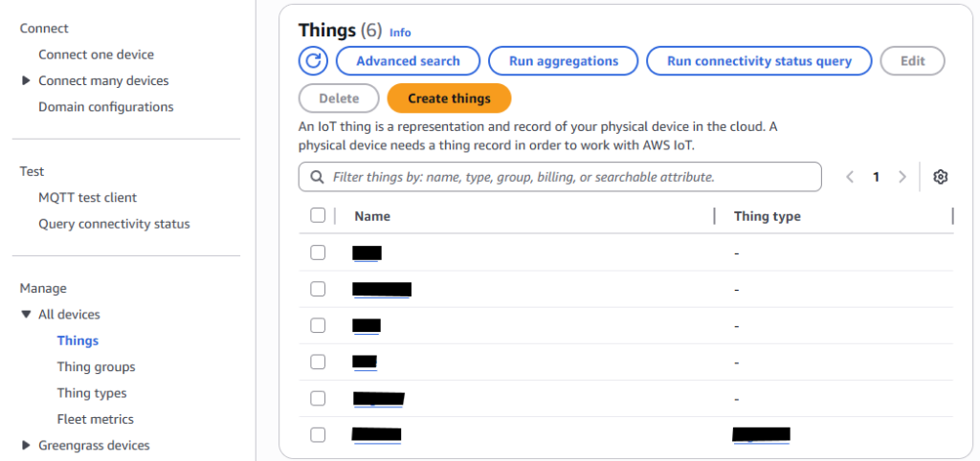Open Thing groups in sidebar
Image resolution: width=980 pixels, height=461 pixels.
tap(96, 367)
